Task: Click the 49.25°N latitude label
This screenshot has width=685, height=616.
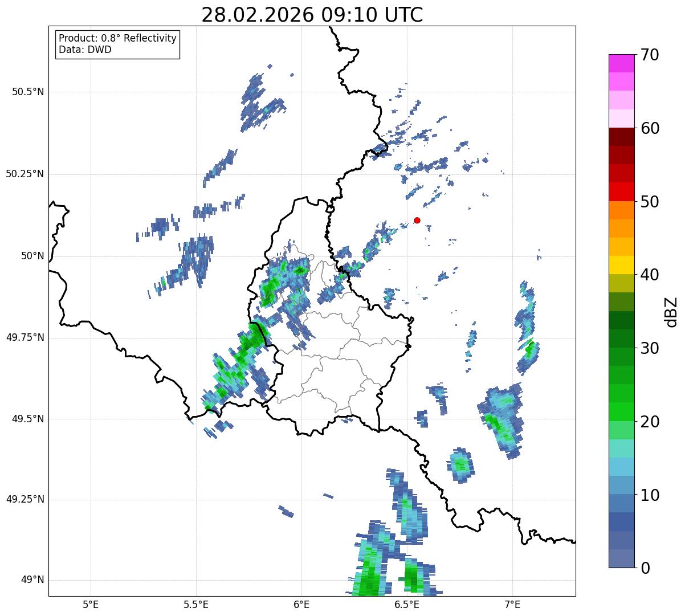Action: click(x=25, y=499)
